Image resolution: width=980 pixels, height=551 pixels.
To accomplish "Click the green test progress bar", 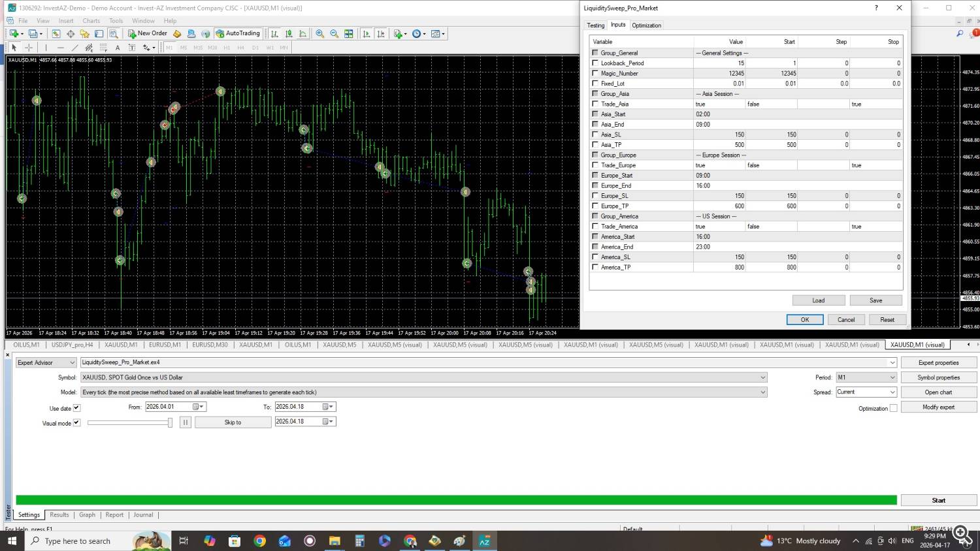I will click(456, 500).
